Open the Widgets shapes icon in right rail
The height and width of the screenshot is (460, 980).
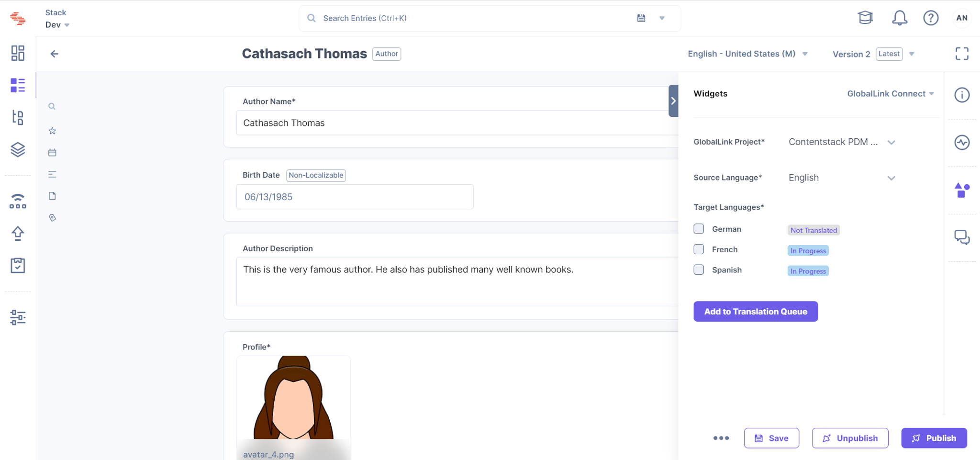962,190
